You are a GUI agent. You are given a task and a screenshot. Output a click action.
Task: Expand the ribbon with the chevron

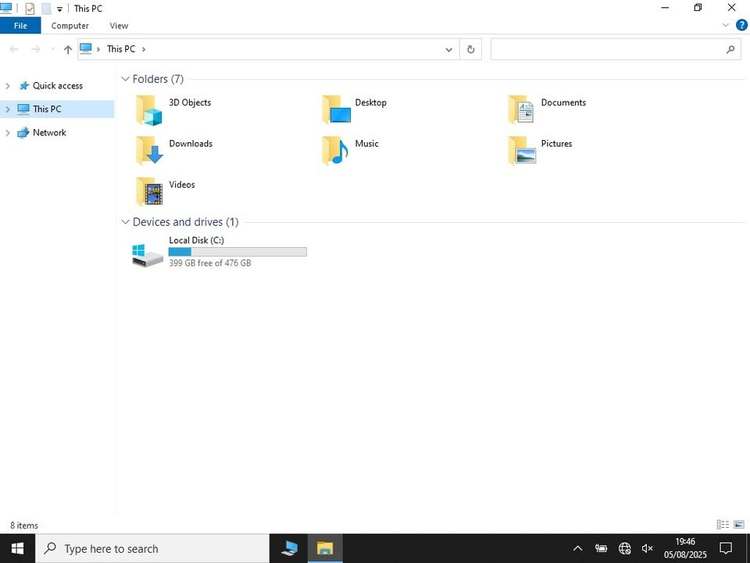(726, 25)
